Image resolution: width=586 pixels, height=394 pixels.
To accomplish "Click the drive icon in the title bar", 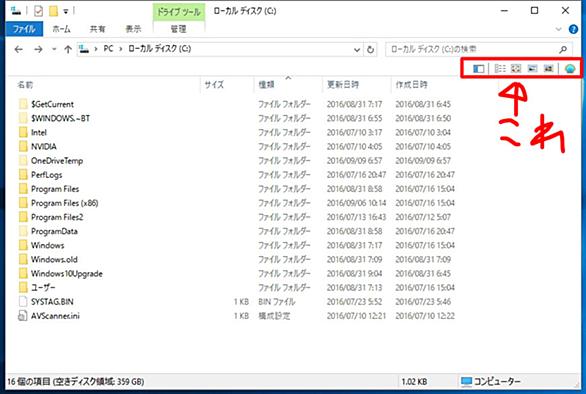I will [x=16, y=11].
